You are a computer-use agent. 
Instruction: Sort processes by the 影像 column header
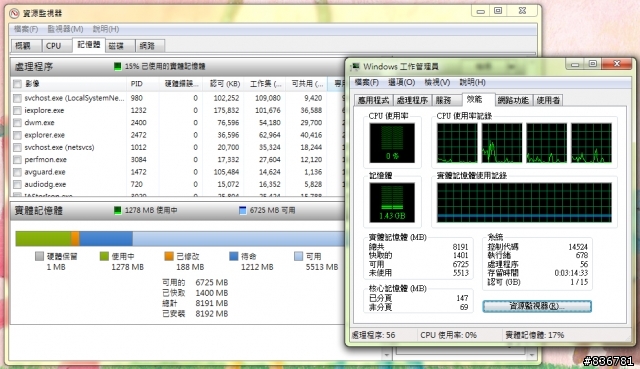click(x=69, y=84)
